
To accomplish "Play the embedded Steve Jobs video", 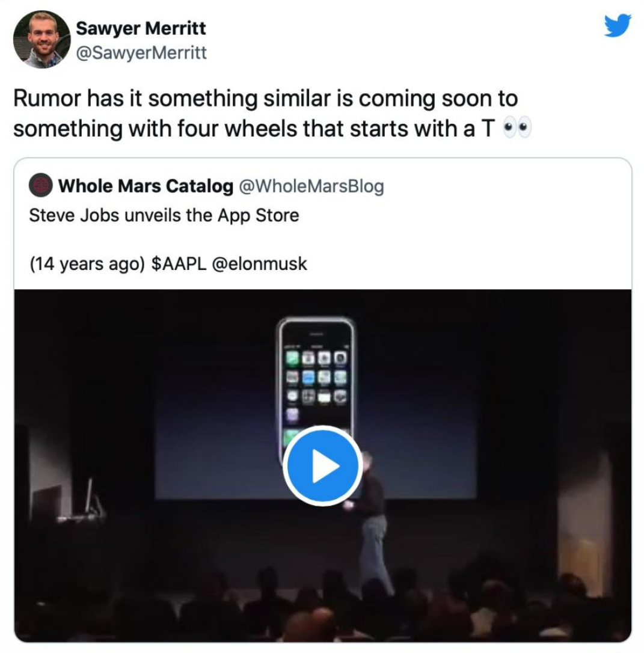I will [x=322, y=465].
